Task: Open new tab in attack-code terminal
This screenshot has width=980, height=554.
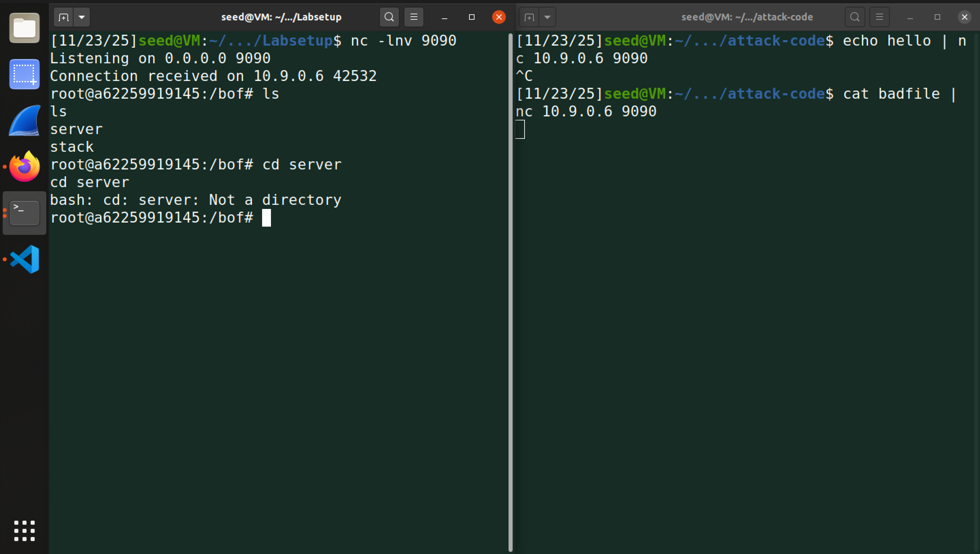Action: 529,17
